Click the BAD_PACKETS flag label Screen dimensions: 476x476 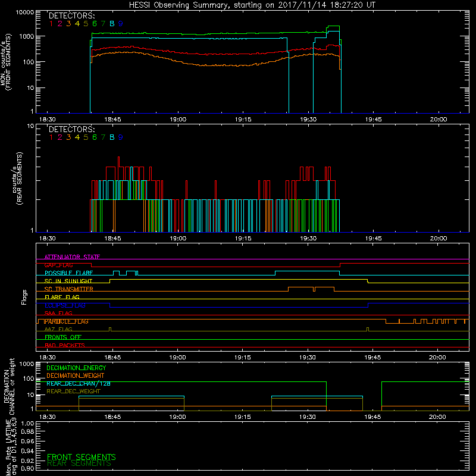(x=65, y=345)
